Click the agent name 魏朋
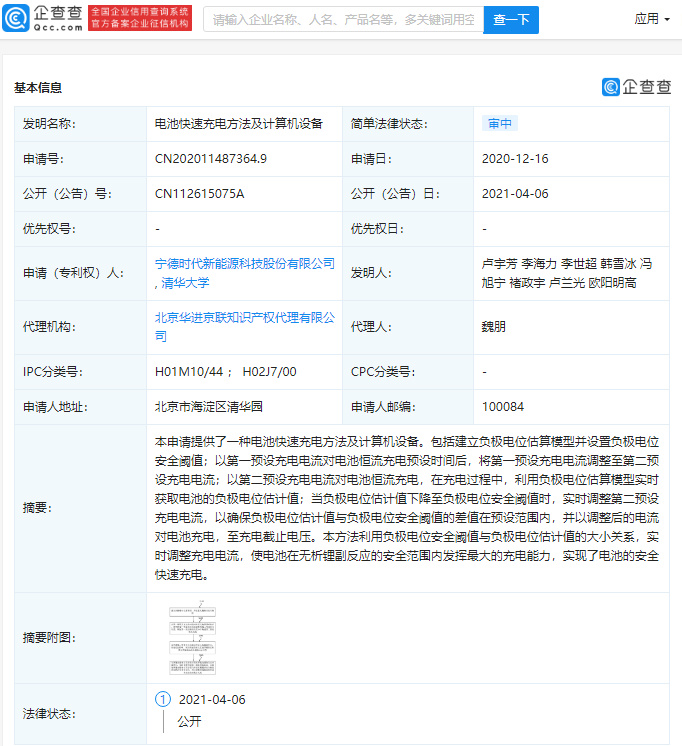 [494, 327]
